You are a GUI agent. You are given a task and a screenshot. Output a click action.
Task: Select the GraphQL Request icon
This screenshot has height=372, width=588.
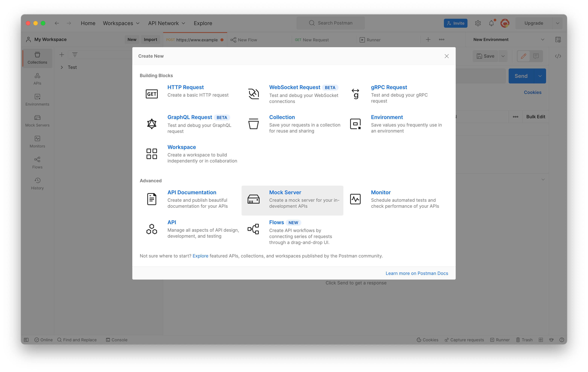tap(152, 124)
